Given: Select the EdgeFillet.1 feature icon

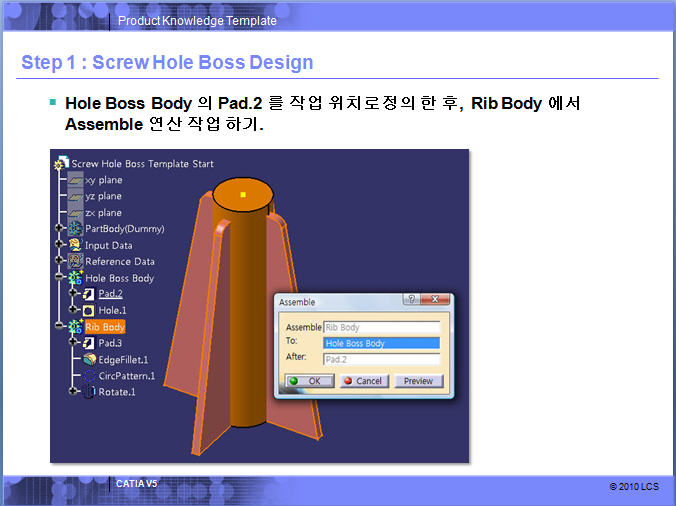Looking at the screenshot, I should pyautogui.click(x=89, y=360).
